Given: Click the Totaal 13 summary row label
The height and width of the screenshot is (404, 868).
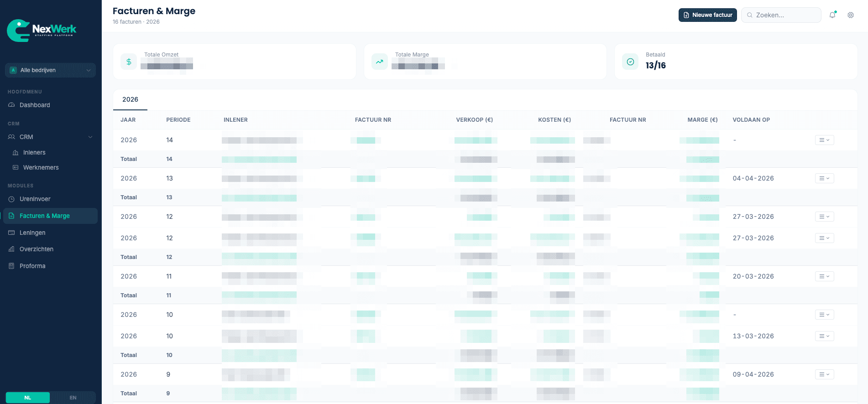Looking at the screenshot, I should (x=129, y=197).
